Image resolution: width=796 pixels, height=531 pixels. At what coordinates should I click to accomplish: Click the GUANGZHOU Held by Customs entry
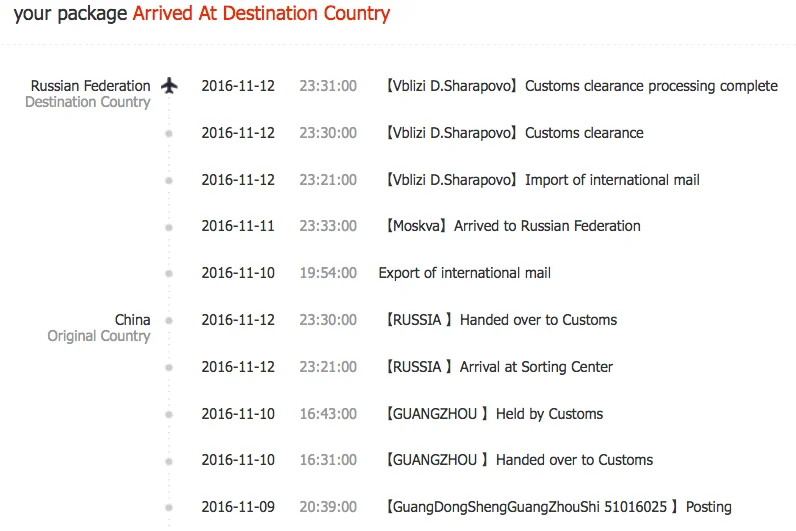point(493,414)
